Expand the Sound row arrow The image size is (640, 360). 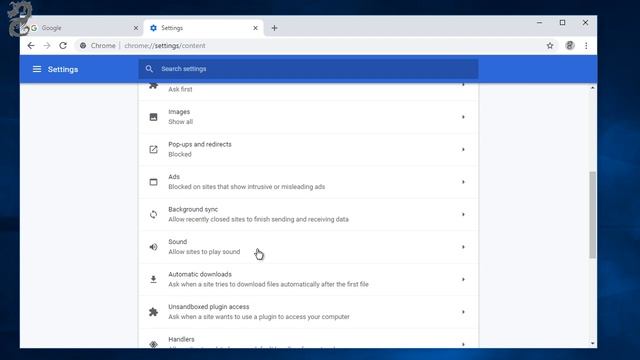coord(463,247)
